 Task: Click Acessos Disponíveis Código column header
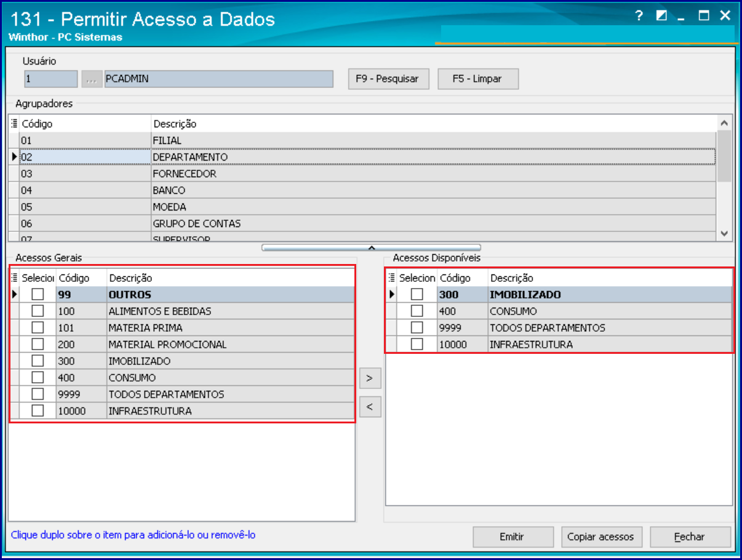pos(462,278)
